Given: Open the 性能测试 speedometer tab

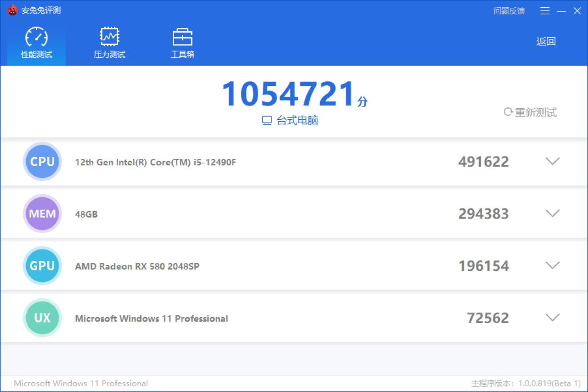Looking at the screenshot, I should pos(36,43).
